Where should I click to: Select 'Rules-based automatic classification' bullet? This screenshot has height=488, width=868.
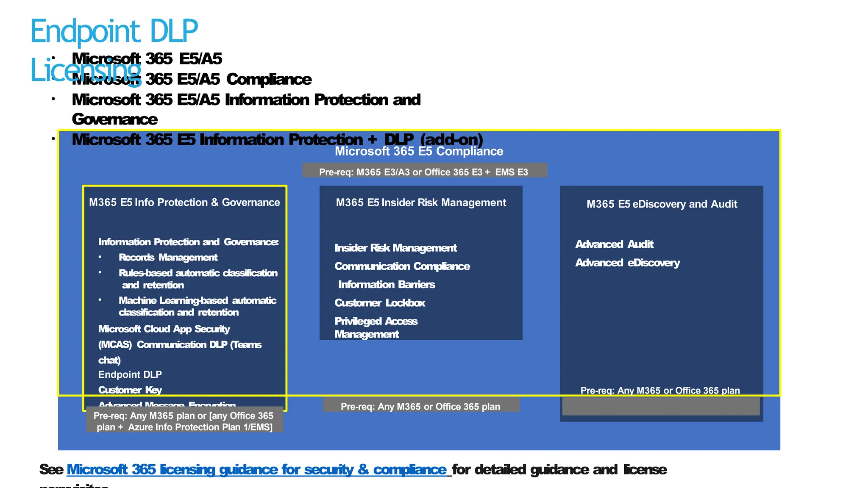(x=198, y=273)
